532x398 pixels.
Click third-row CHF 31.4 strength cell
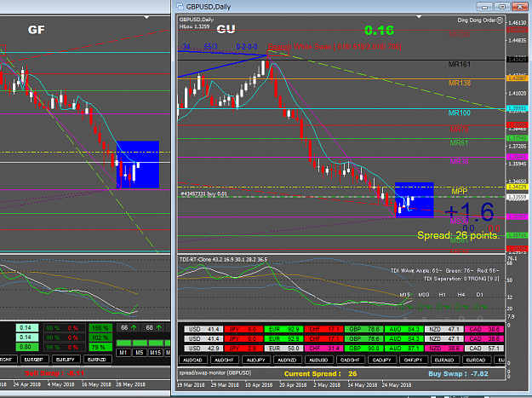(323, 349)
